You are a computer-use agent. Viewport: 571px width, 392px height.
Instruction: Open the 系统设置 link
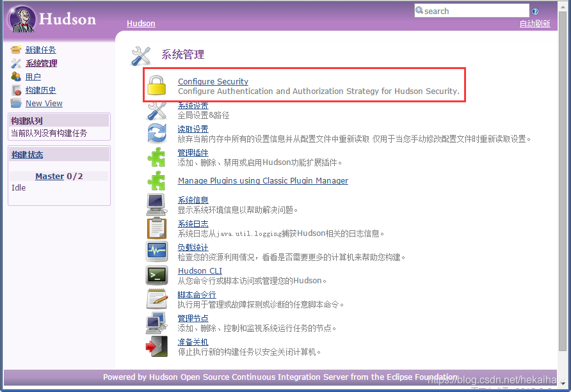click(193, 106)
